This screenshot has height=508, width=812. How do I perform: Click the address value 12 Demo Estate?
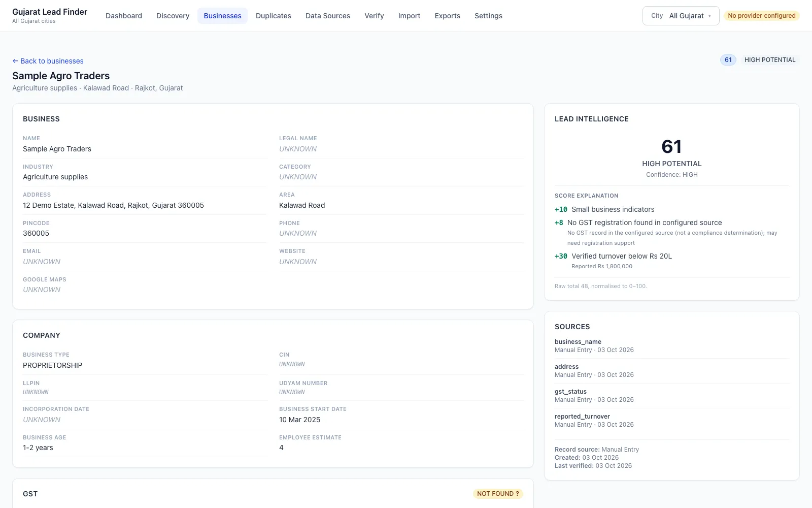tap(113, 205)
